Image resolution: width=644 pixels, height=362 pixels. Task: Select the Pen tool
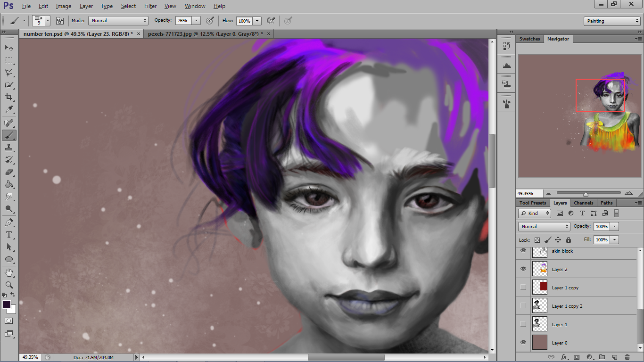[9, 222]
